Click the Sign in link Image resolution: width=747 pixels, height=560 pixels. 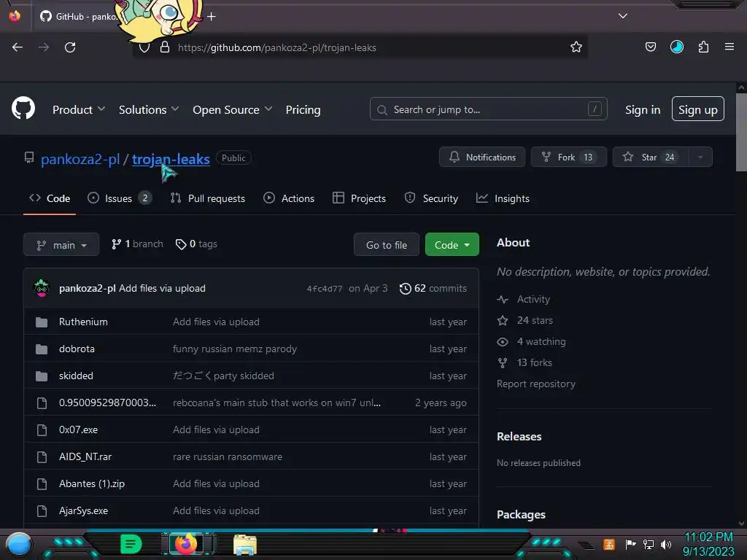click(643, 109)
